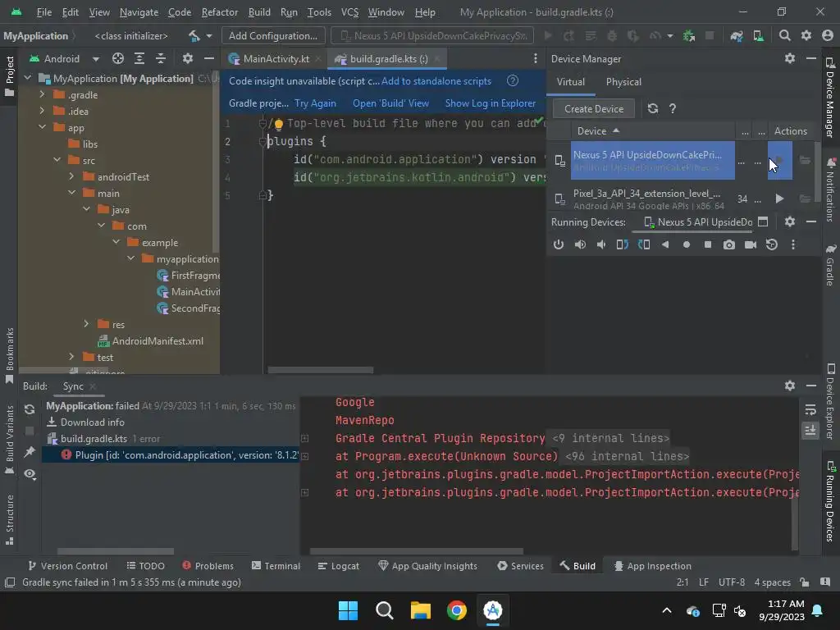Viewport: 840px width, 630px height.
Task: Sync project with Gradle files icon
Action: point(736,36)
